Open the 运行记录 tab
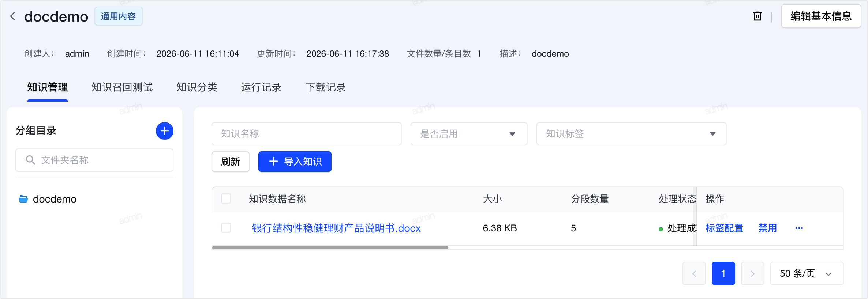Screen dimensions: 868x299 point(261,87)
